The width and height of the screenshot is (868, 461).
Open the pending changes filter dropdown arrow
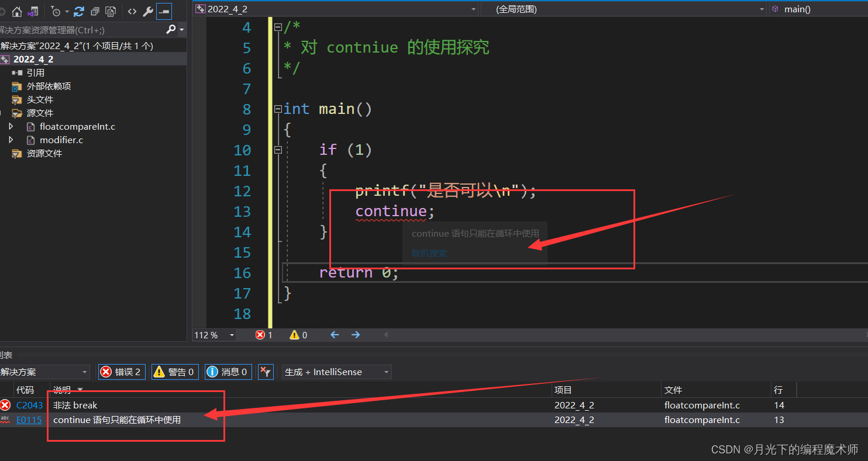coord(67,11)
